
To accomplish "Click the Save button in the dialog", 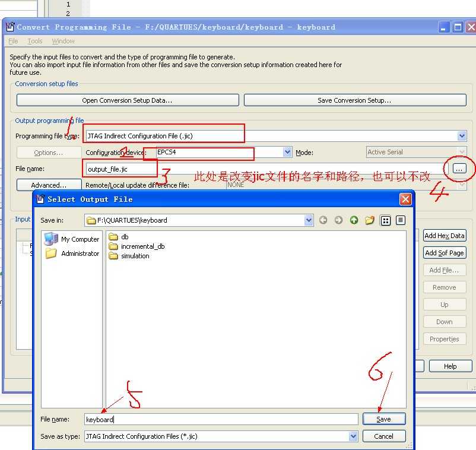I will (384, 419).
